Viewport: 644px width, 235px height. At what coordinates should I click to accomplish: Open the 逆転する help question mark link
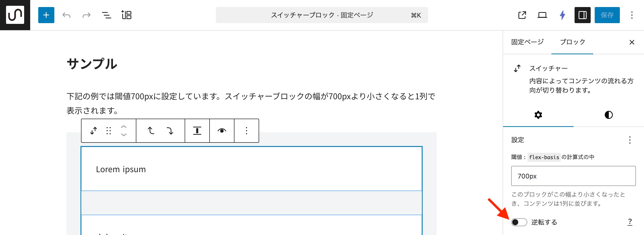click(630, 222)
